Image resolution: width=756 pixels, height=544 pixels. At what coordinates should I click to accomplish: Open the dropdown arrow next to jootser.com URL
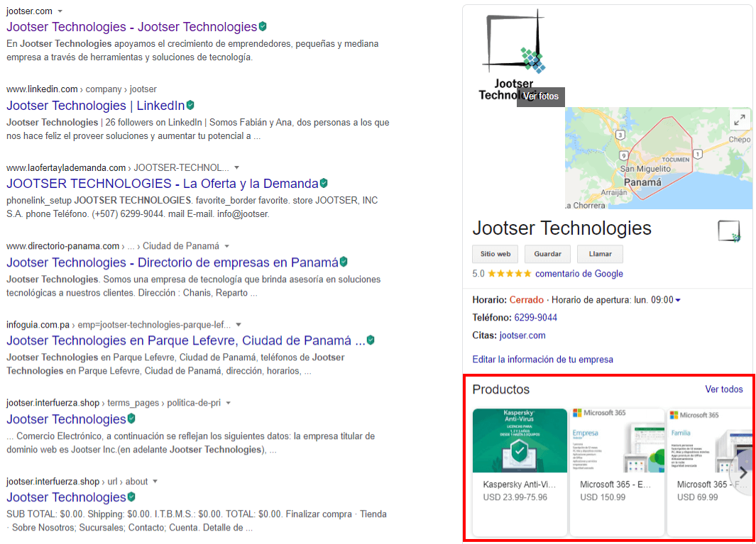click(60, 11)
